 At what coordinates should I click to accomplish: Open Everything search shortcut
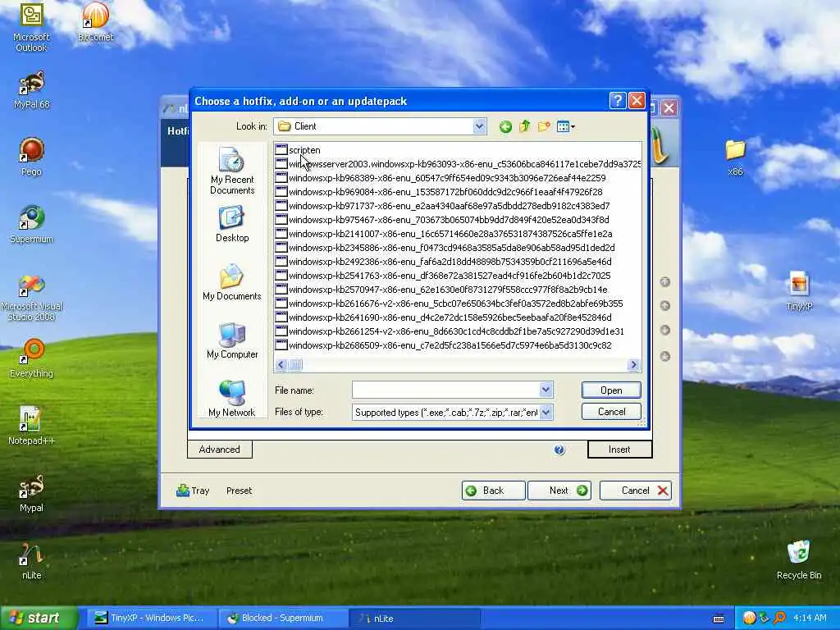[32, 358]
